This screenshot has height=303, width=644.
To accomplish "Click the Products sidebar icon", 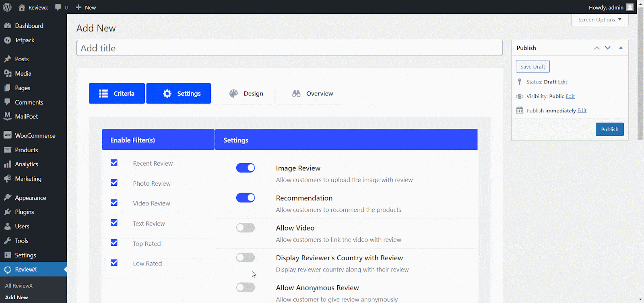I will 7,150.
